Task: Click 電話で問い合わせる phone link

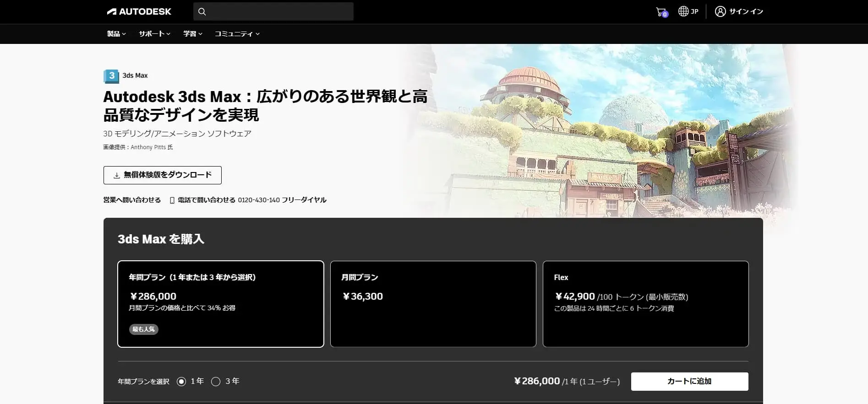Action: [248, 200]
